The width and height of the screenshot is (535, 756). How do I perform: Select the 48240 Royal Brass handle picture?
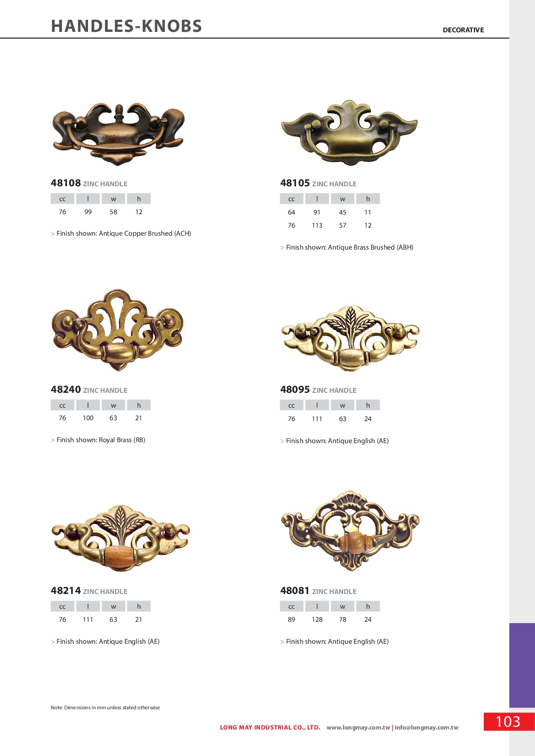click(x=118, y=330)
